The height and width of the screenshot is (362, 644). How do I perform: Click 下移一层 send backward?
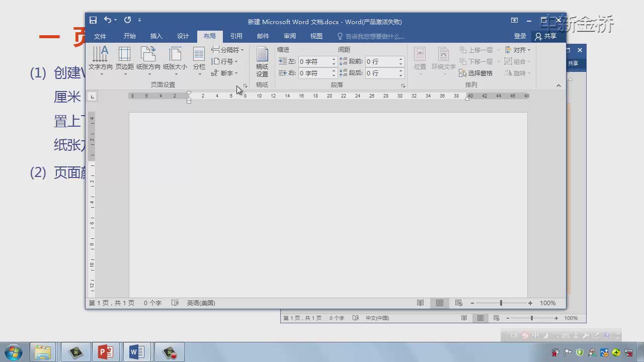(x=476, y=61)
